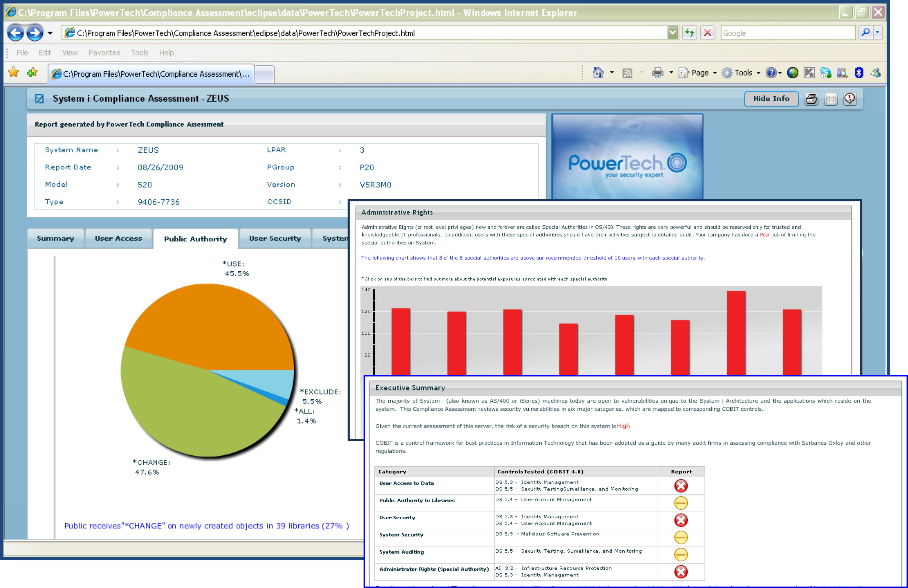Viewport: 908px width, 588px height.
Task: Open the View menu
Action: [70, 53]
